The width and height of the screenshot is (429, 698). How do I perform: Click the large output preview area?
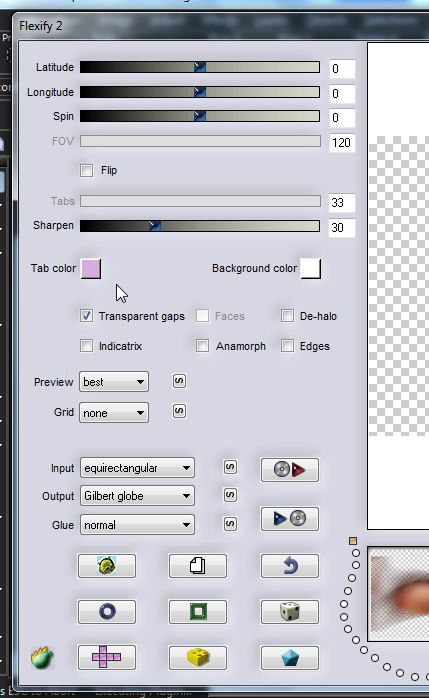point(398,286)
